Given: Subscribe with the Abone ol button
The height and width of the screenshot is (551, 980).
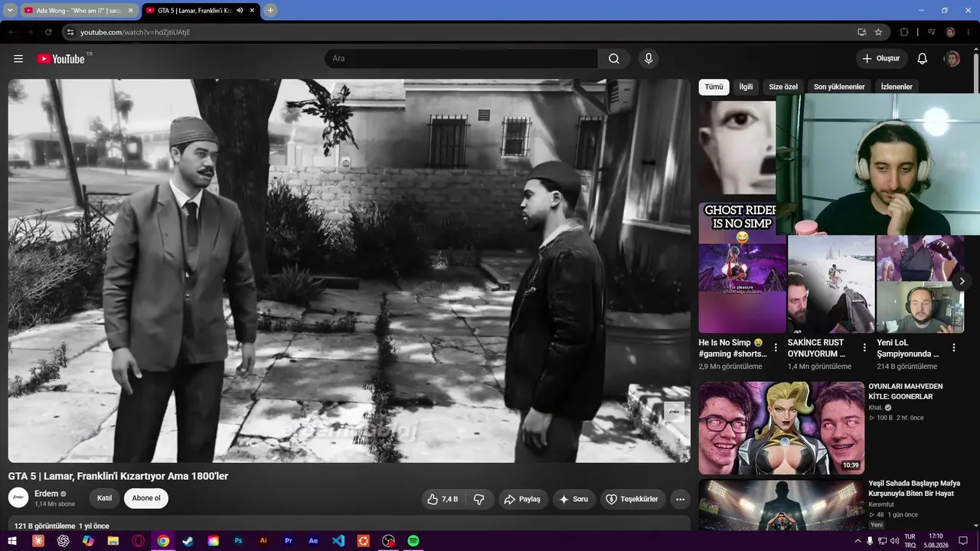Looking at the screenshot, I should pos(146,498).
